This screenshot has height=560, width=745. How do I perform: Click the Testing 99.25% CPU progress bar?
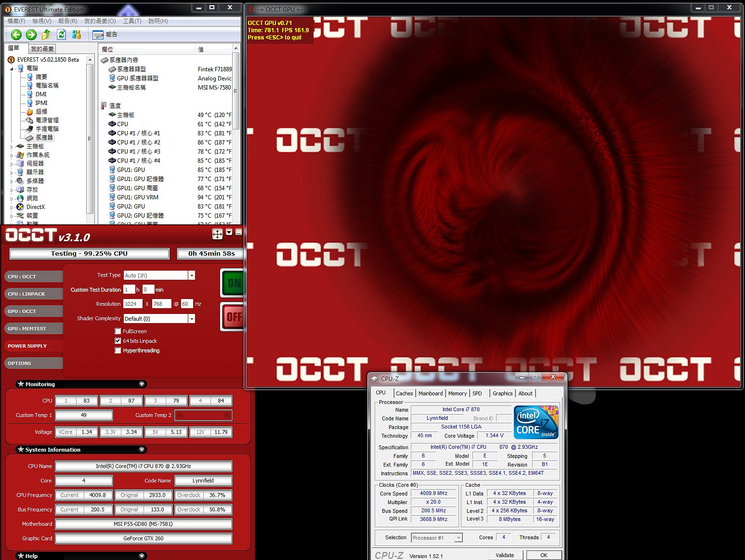(x=90, y=253)
